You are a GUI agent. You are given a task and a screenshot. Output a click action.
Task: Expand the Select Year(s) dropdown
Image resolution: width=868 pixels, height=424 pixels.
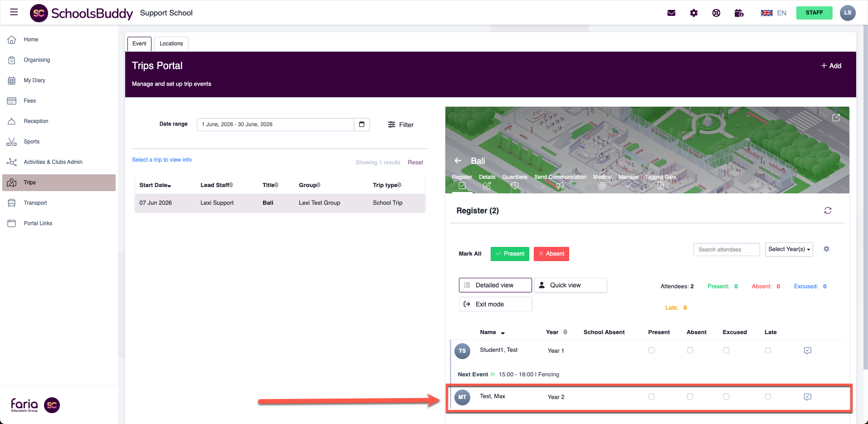pyautogui.click(x=789, y=249)
